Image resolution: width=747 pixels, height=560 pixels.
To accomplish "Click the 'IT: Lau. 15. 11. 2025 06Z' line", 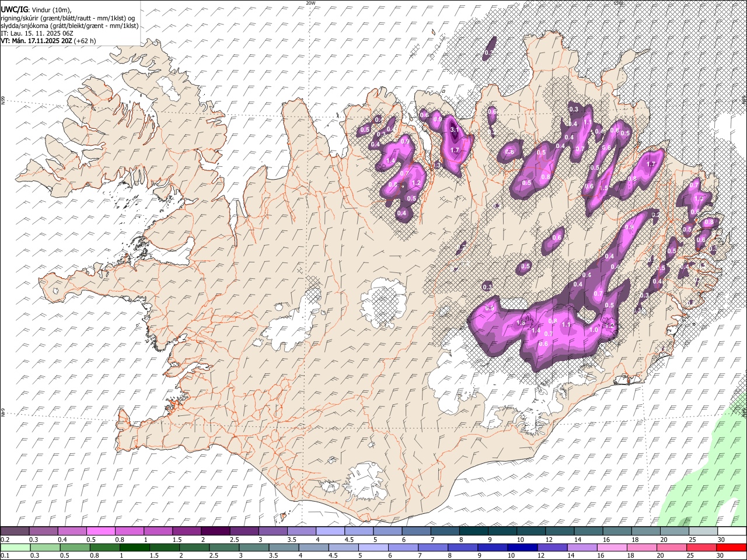I will pyautogui.click(x=37, y=33).
